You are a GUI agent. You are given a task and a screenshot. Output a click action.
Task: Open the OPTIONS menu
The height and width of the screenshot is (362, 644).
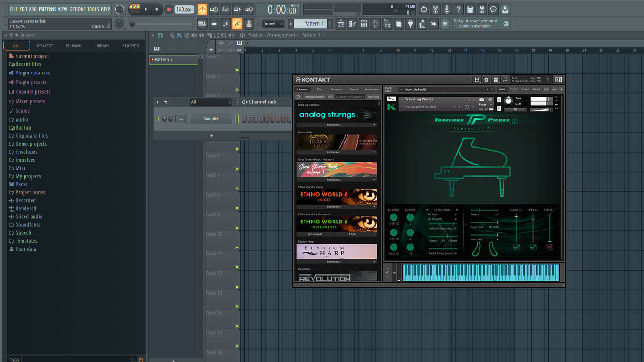click(77, 9)
